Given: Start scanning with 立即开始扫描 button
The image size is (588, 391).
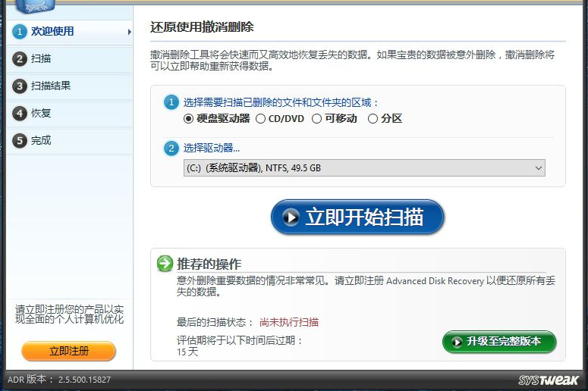Looking at the screenshot, I should [357, 217].
